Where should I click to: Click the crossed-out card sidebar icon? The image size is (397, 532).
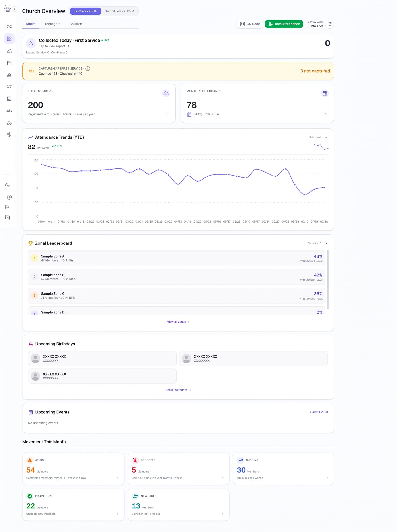tap(8, 217)
